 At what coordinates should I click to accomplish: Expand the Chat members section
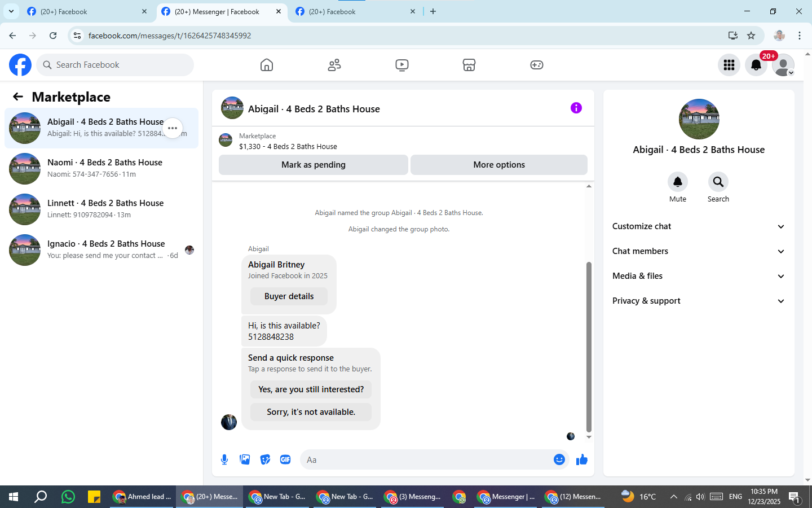(699, 251)
